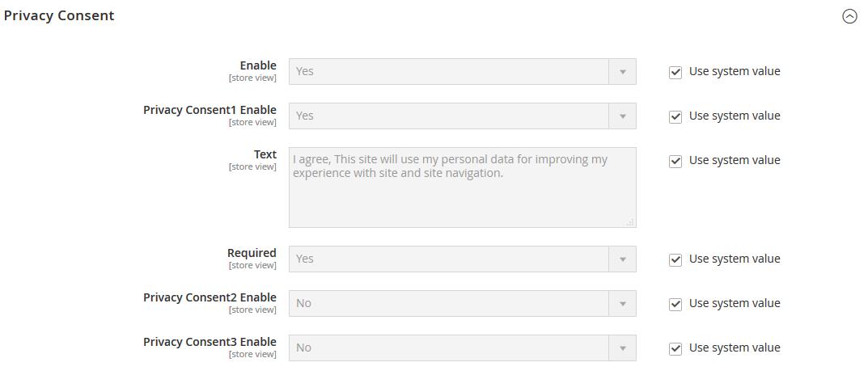Viewport: 868px width, 375px height.
Task: Click the Privacy Consent section title
Action: 59,15
